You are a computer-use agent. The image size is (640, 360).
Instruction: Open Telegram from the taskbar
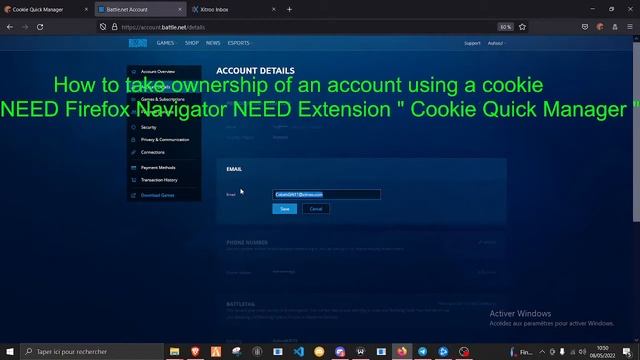[422, 351]
